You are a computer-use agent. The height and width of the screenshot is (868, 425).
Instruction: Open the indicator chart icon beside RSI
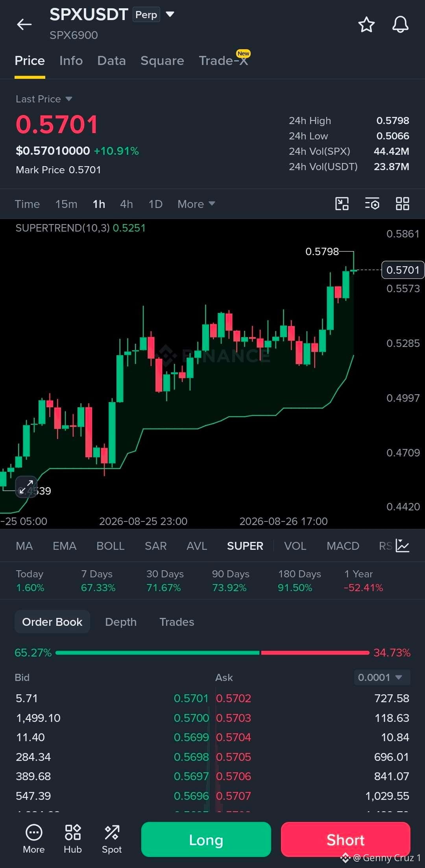click(403, 545)
